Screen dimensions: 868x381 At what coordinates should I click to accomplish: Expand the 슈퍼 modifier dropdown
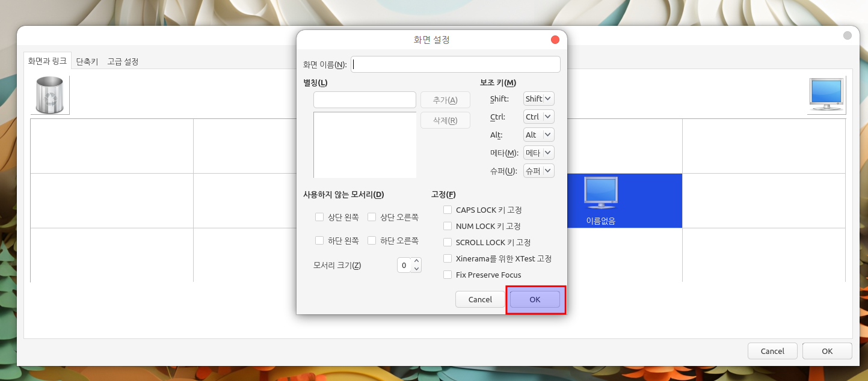click(538, 171)
